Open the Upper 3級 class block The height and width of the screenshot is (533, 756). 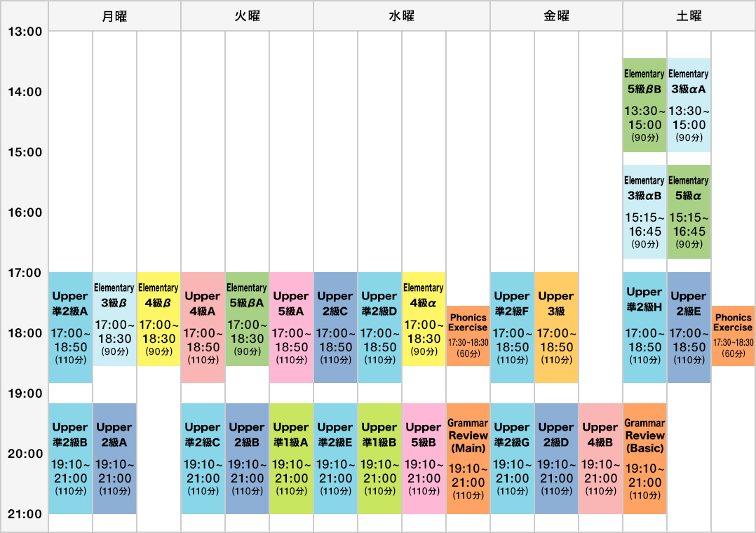pyautogui.click(x=556, y=328)
